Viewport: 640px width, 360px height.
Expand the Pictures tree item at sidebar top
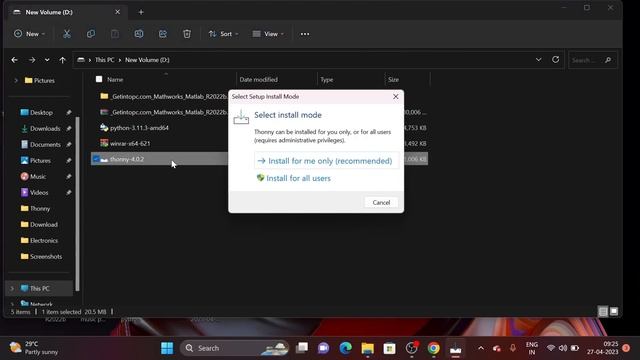(x=16, y=80)
